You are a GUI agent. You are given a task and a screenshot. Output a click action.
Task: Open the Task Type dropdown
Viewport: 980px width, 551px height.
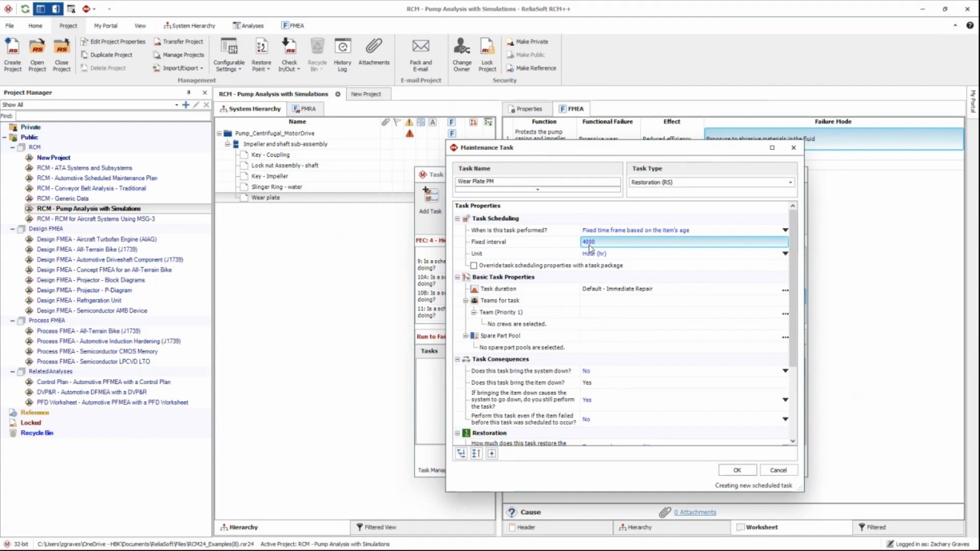coord(790,182)
